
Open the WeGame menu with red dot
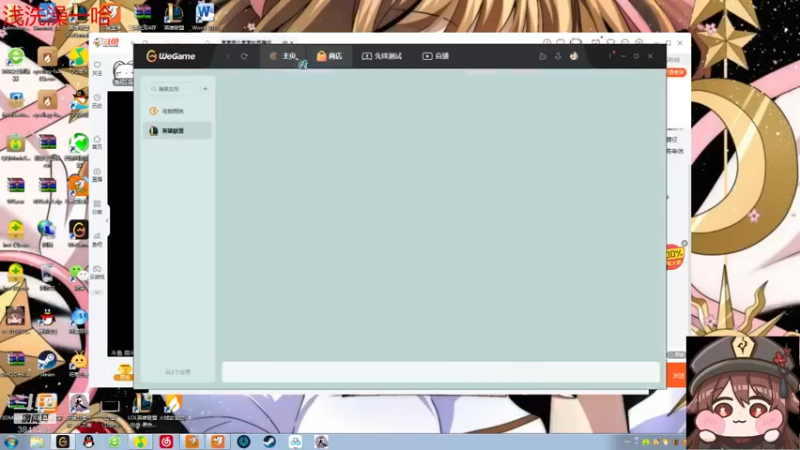610,56
